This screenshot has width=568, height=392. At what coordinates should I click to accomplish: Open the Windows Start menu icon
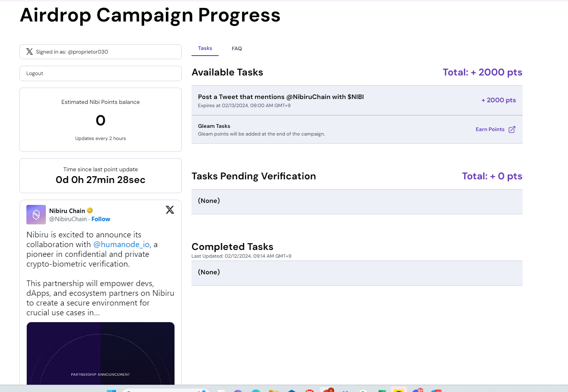point(111,391)
